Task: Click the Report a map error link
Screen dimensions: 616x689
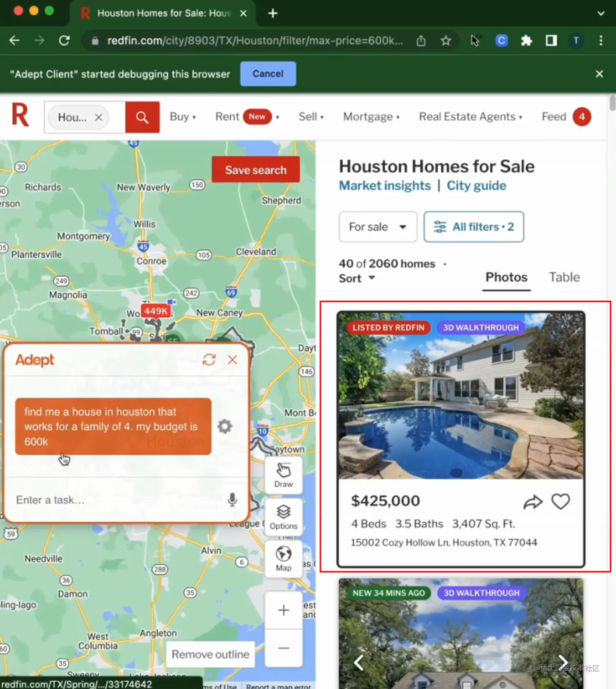Action: 278,686
